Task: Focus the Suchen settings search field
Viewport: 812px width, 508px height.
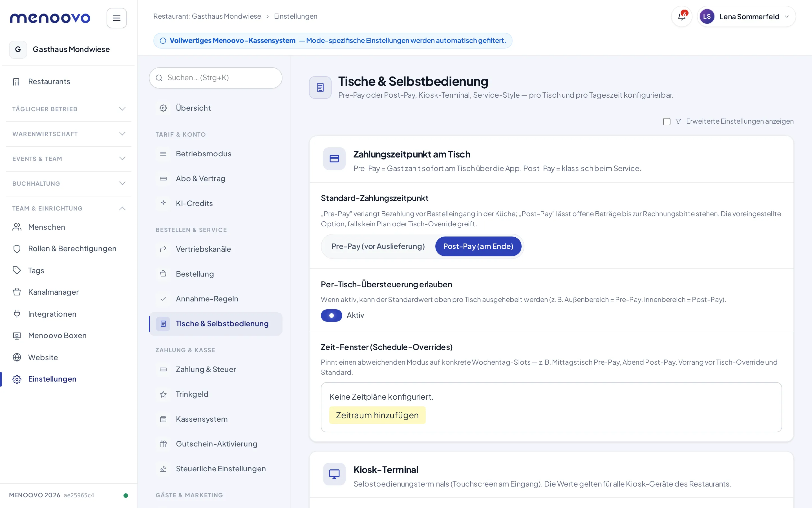Action: [x=215, y=78]
